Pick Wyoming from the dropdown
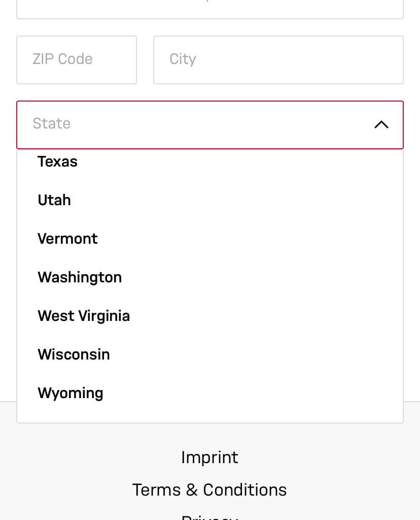420x520 pixels. click(x=71, y=393)
